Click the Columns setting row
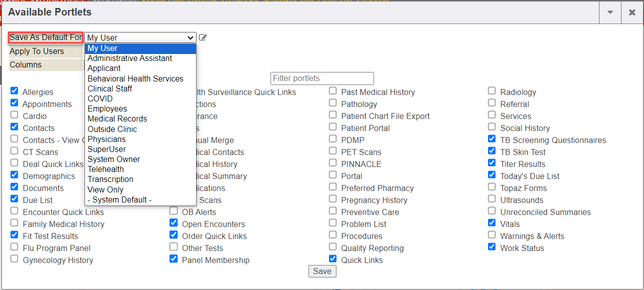The height and width of the screenshot is (290, 644). click(x=26, y=65)
